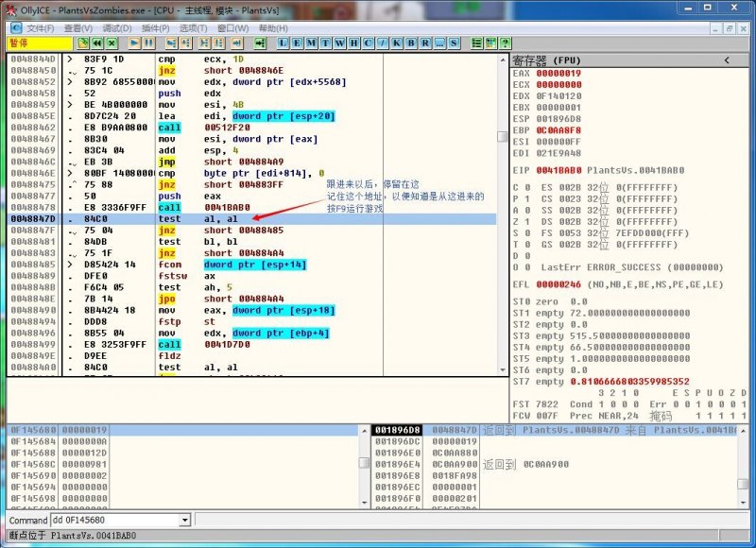756x548 pixels.
Task: Pause execution with the pause icon
Action: click(149, 43)
